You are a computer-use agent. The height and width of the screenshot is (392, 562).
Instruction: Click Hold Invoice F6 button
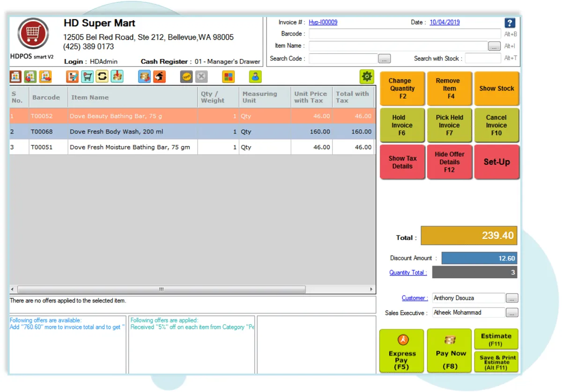click(402, 125)
